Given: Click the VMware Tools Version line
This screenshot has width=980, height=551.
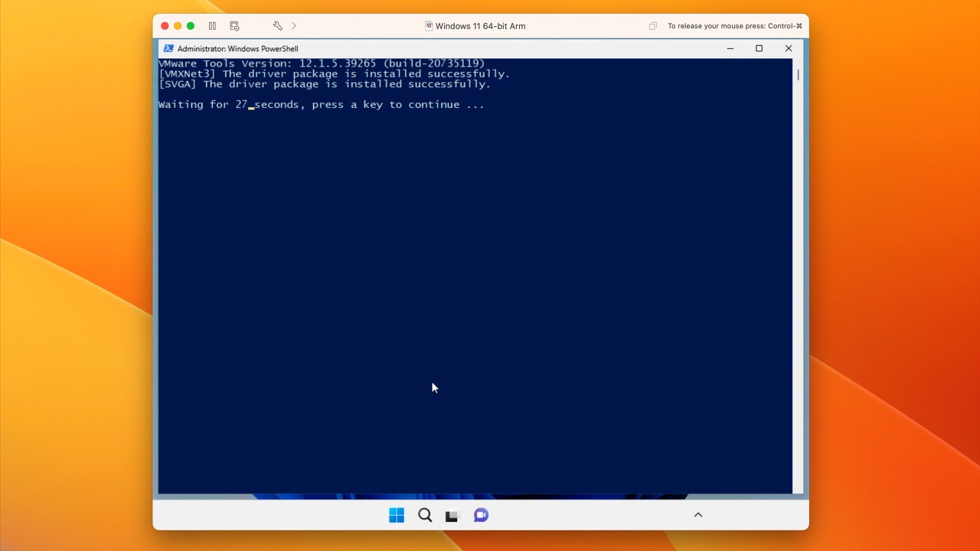Looking at the screenshot, I should (322, 64).
